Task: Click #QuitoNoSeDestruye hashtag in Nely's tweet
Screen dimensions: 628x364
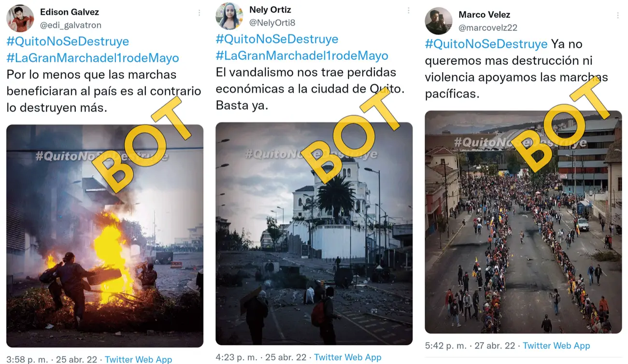Action: pyautogui.click(x=277, y=39)
